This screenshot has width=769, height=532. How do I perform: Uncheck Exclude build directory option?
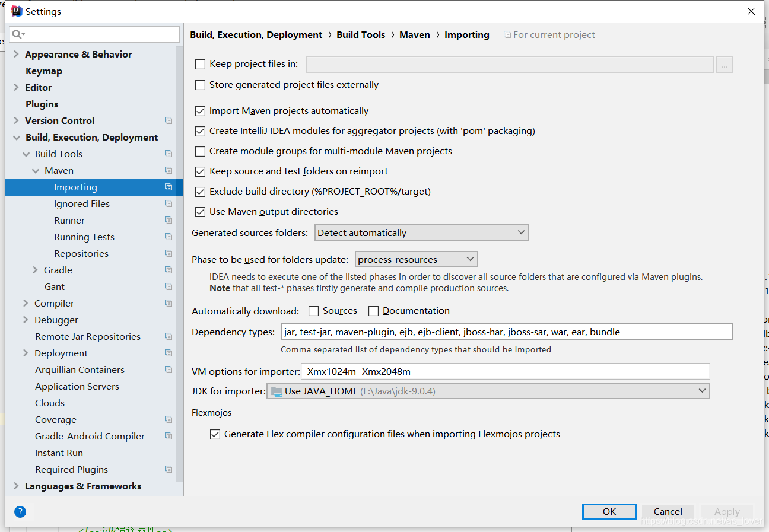(x=201, y=192)
